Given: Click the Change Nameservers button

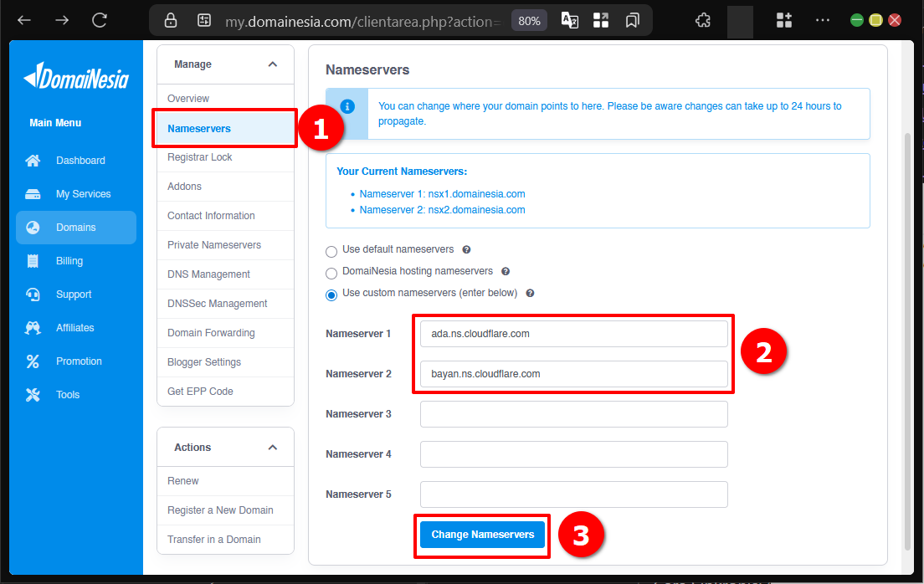Looking at the screenshot, I should [x=482, y=535].
